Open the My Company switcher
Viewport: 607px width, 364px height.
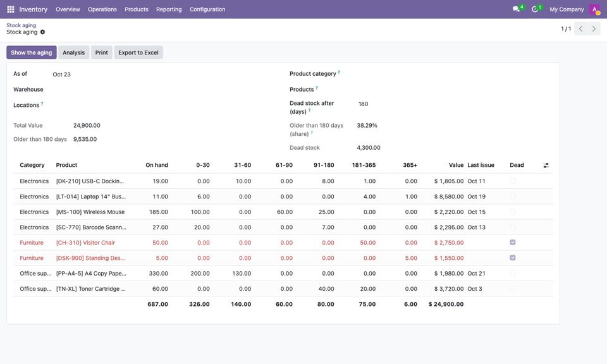(x=567, y=9)
